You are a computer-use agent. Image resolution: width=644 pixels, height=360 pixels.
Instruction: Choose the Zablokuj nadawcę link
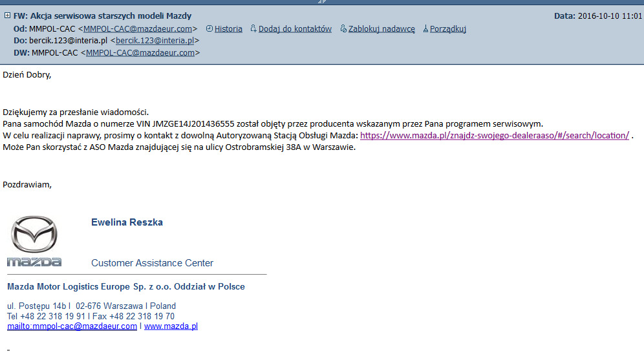(x=381, y=28)
